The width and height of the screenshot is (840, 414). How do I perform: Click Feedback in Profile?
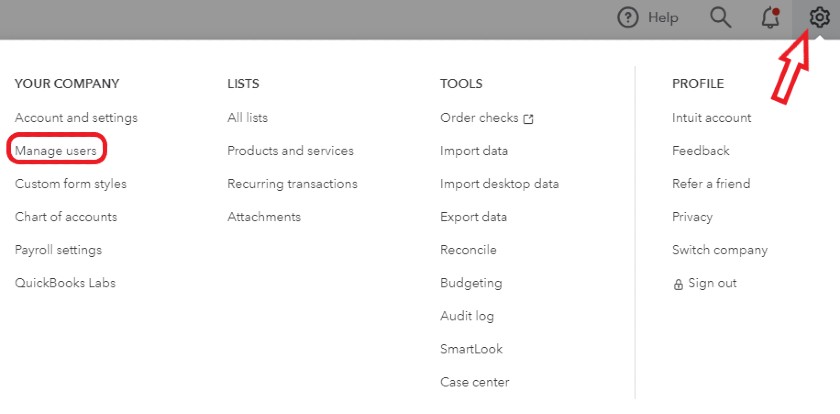pos(701,151)
